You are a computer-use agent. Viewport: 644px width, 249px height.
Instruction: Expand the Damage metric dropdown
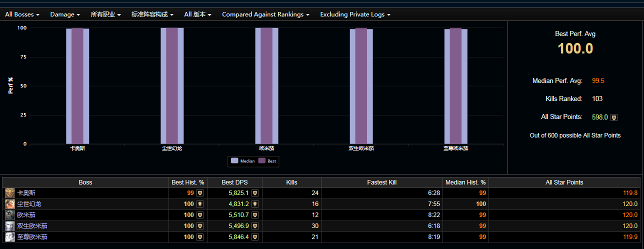tap(65, 14)
